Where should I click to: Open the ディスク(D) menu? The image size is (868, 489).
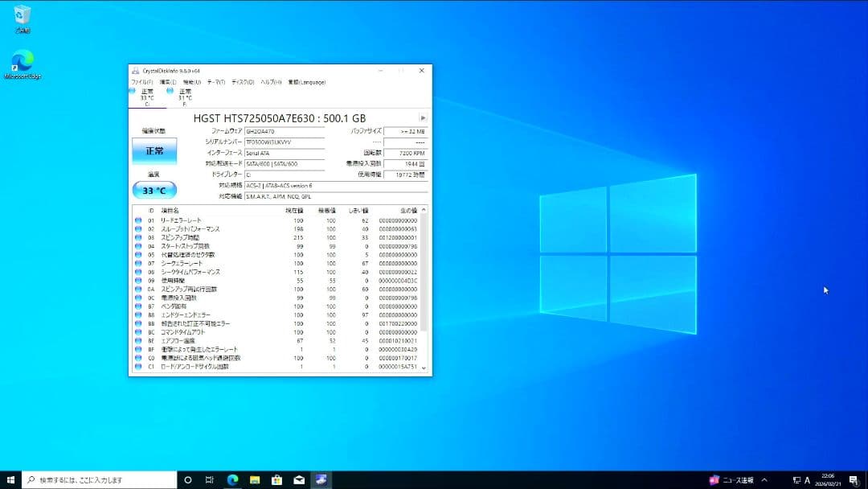[x=243, y=82]
